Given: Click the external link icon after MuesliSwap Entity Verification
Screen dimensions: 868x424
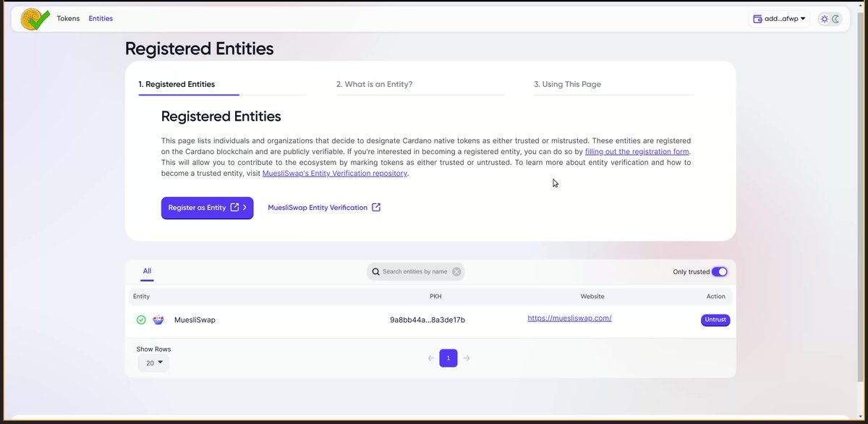Looking at the screenshot, I should coord(376,208).
